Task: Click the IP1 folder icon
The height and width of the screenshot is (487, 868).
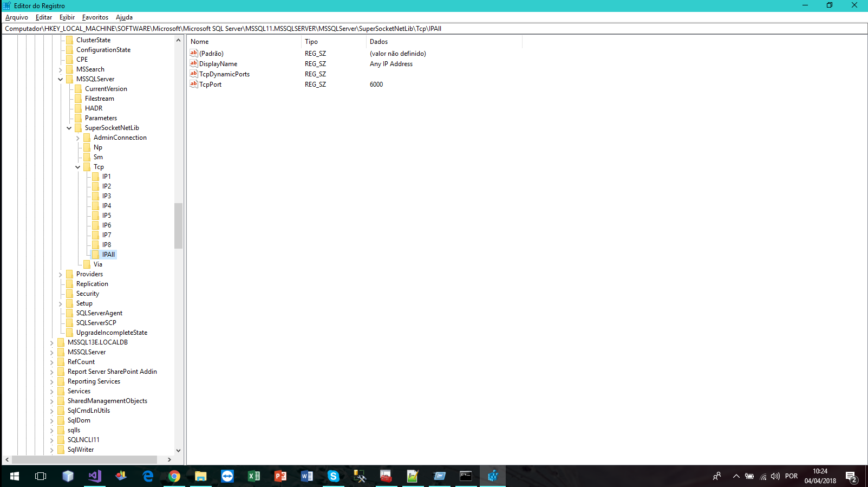Action: coord(96,177)
